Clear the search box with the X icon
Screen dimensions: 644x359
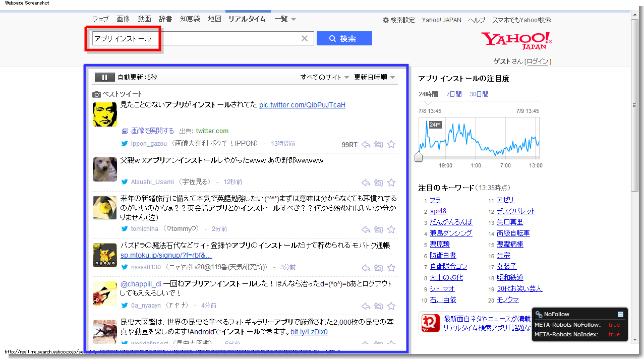pos(305,38)
